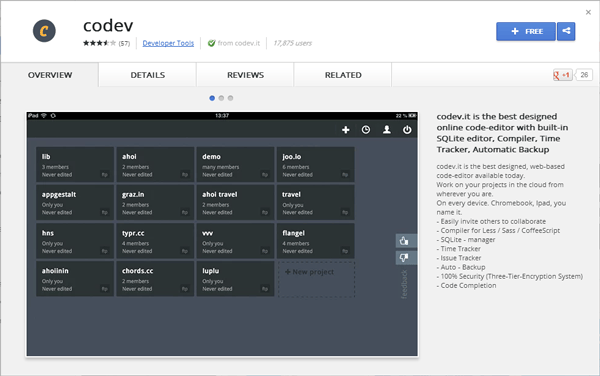Open the demo project tile
Screen dimensions: 600x376
(235, 164)
